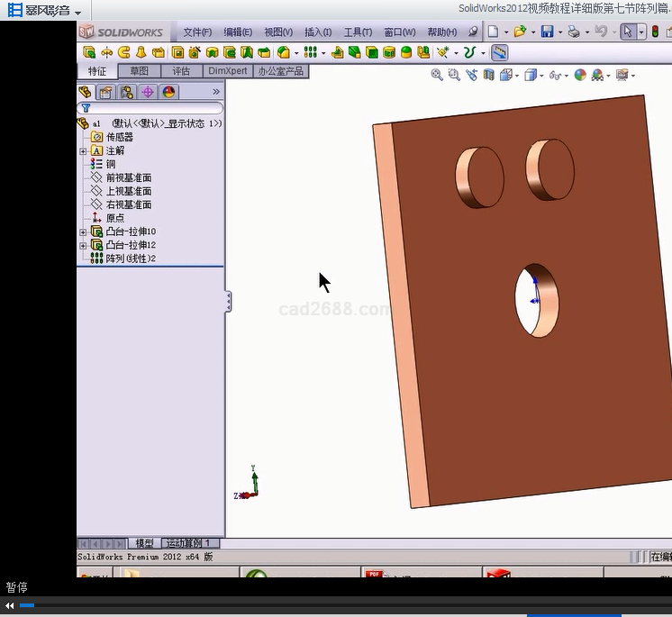
Task: Expand the 凸台-拉伸12 feature node
Action: (x=84, y=245)
